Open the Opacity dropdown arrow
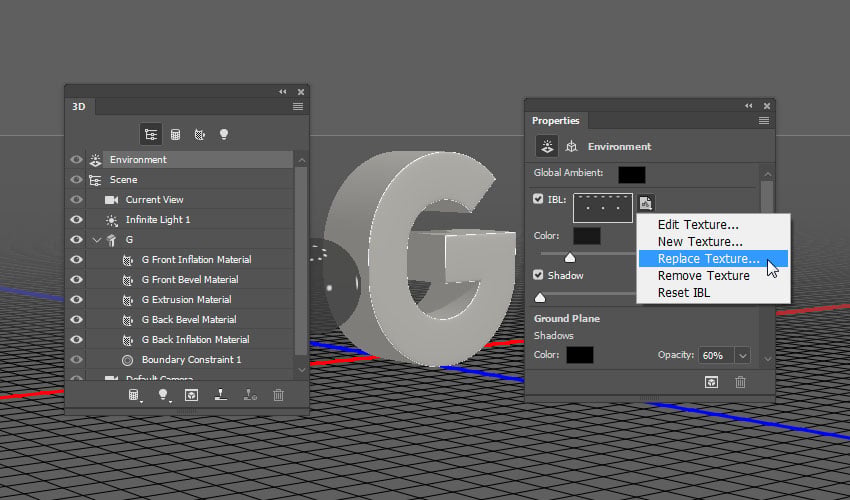The image size is (850, 500). [743, 356]
